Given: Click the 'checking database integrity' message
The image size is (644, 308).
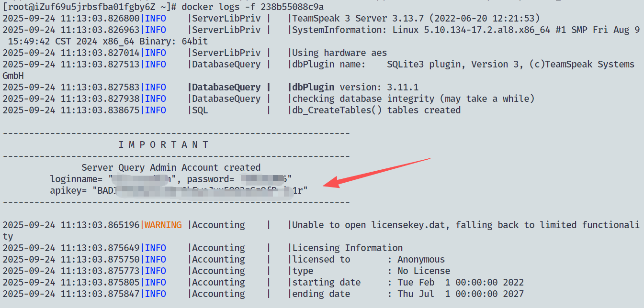Looking at the screenshot, I should pyautogui.click(x=413, y=99).
